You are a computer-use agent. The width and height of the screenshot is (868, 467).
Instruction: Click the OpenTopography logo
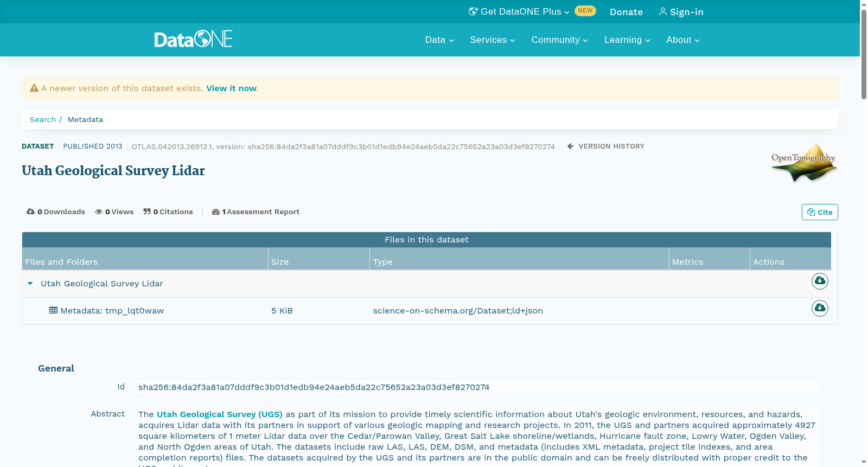pos(804,163)
